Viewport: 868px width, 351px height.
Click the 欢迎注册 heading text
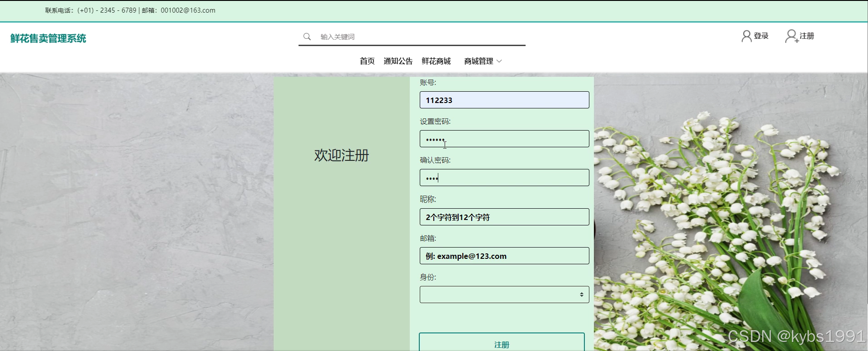342,155
